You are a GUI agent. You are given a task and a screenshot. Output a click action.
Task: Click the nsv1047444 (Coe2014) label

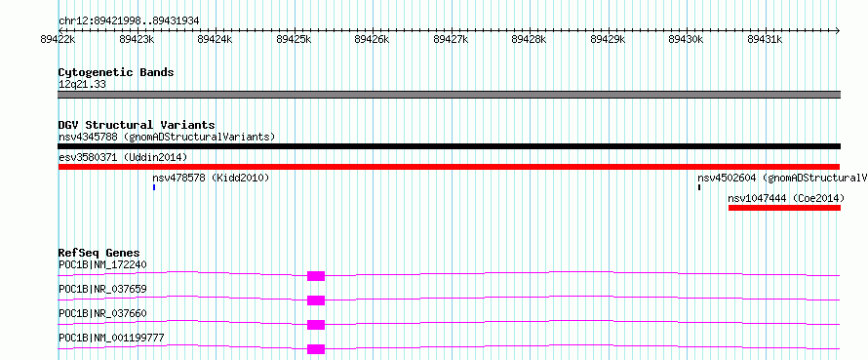point(786,198)
